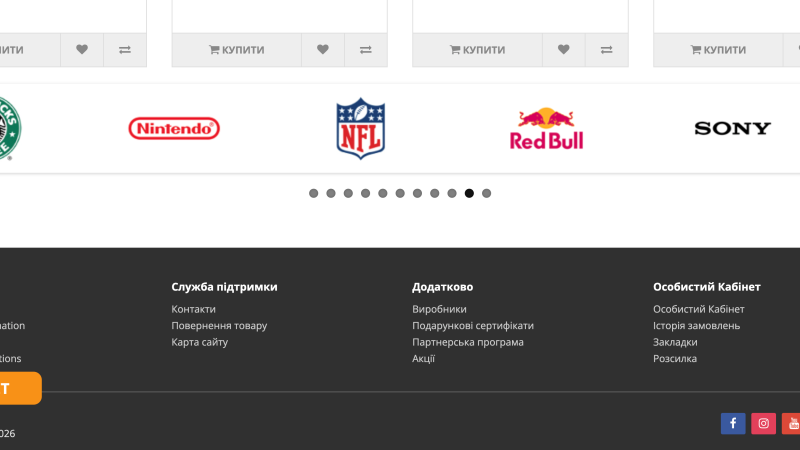Go to eighth carousel pagination dot
This screenshot has width=800, height=450.
click(x=435, y=193)
